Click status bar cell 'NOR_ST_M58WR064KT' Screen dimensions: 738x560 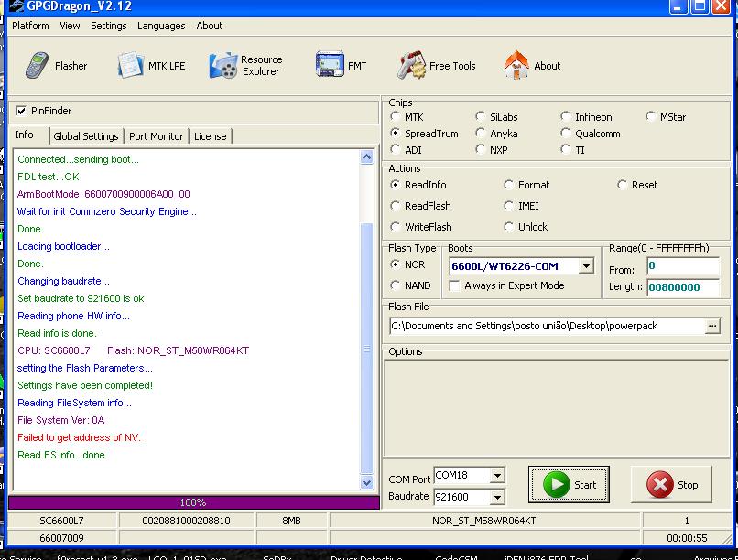point(484,521)
